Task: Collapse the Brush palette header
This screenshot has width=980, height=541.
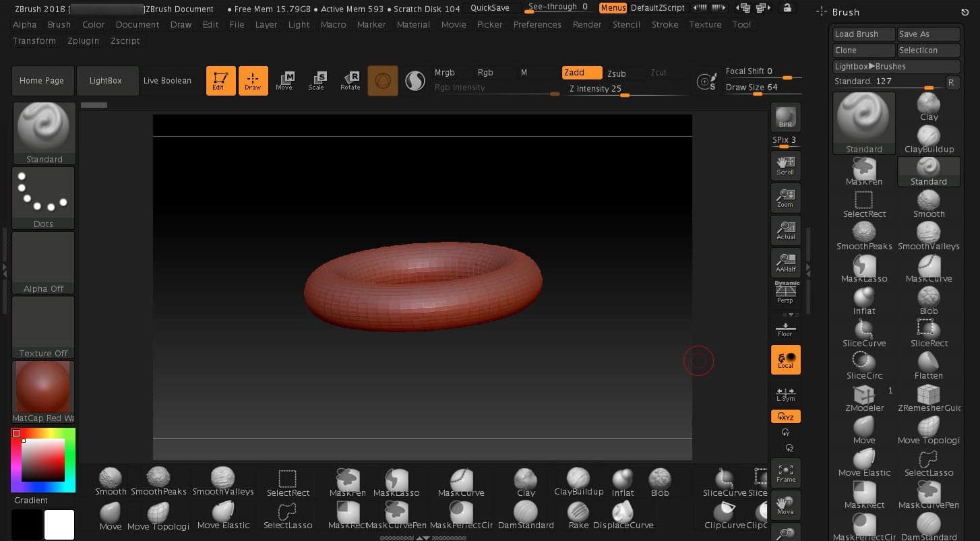Action: coord(845,12)
